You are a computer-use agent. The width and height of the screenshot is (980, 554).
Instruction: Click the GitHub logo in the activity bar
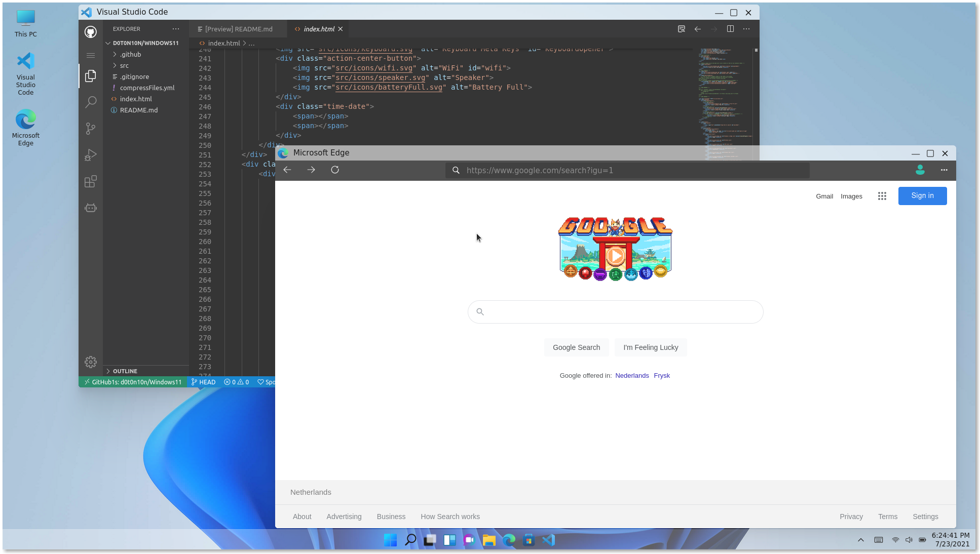click(x=90, y=31)
